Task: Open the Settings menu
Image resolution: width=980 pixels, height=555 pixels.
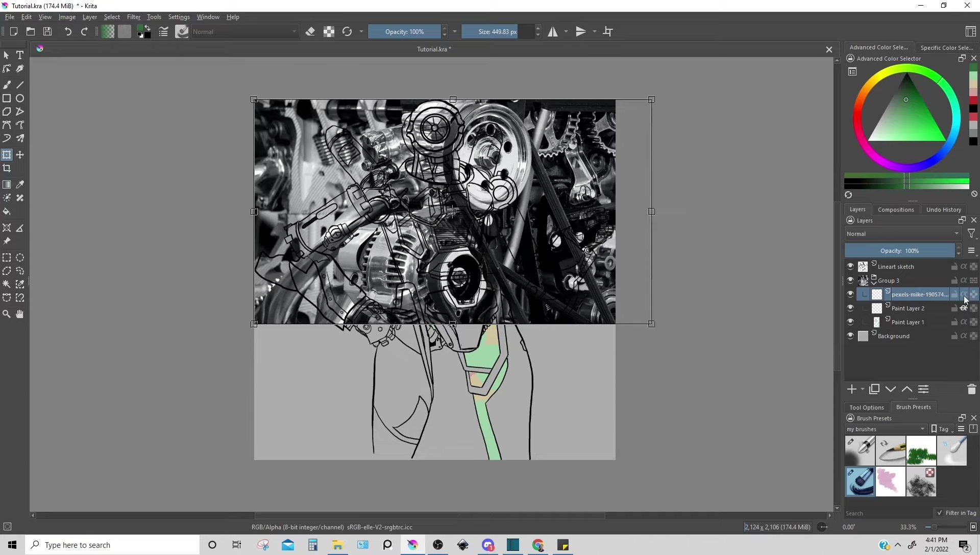Action: (x=179, y=17)
